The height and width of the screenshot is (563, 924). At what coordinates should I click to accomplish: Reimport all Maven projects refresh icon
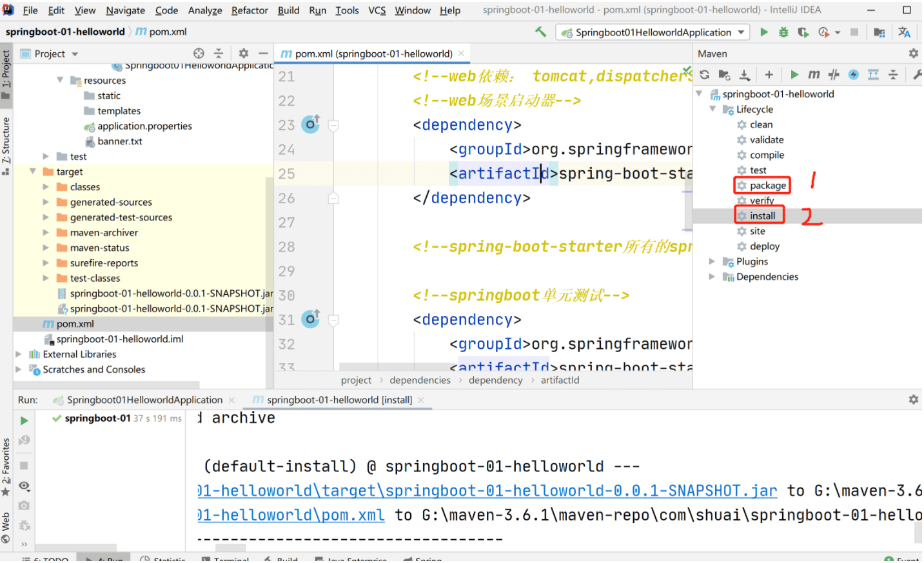(x=704, y=75)
